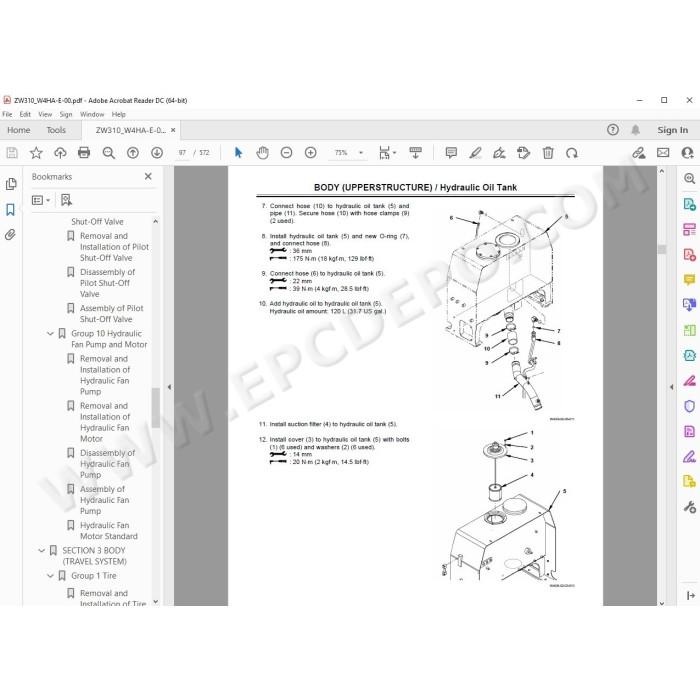Screen dimensions: 700x700
Task: Open the View menu
Action: [x=45, y=114]
